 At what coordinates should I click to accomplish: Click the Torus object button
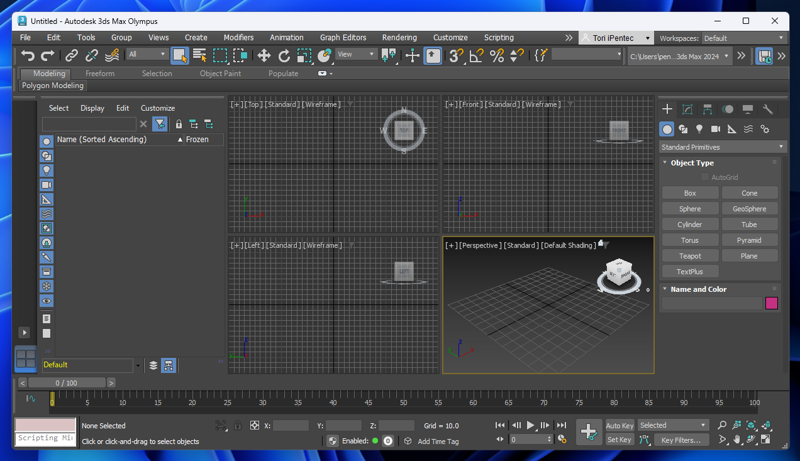click(690, 240)
